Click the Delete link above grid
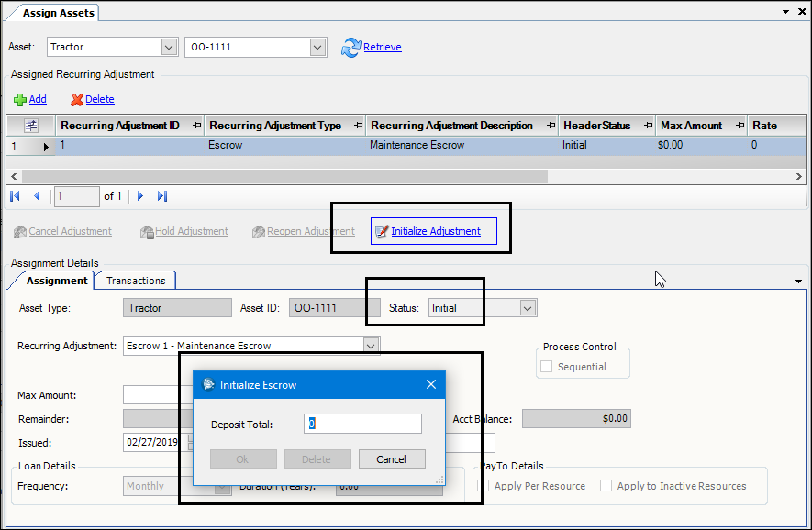Image resolution: width=812 pixels, height=530 pixels. click(100, 99)
